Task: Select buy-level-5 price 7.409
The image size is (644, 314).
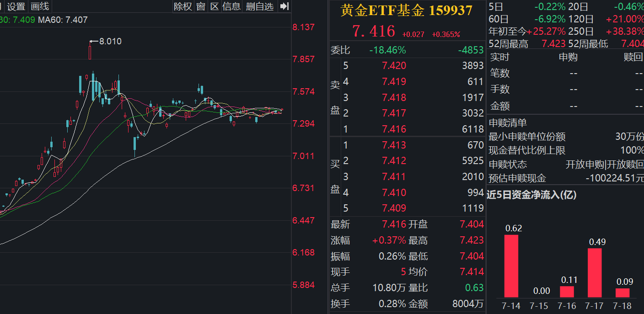Action: tap(393, 208)
